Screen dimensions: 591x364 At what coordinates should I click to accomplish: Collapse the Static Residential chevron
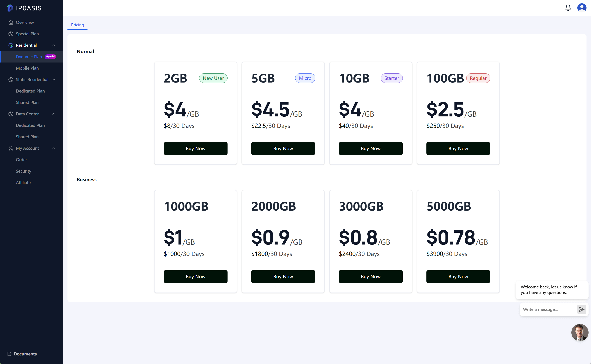pos(54,80)
